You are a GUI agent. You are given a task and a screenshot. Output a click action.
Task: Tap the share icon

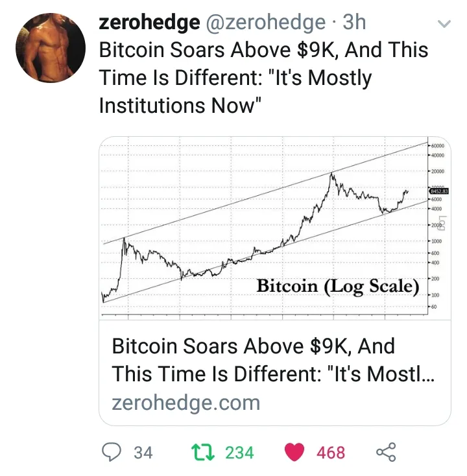[385, 452]
